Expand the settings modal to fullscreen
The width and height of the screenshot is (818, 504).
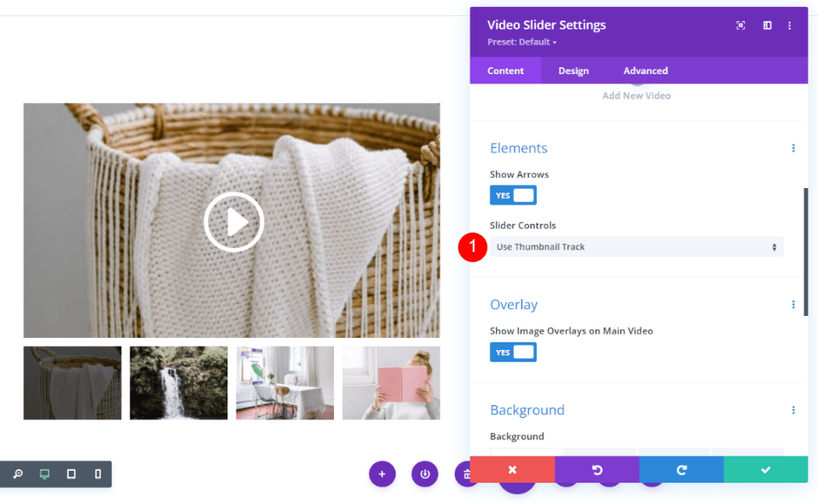click(740, 25)
